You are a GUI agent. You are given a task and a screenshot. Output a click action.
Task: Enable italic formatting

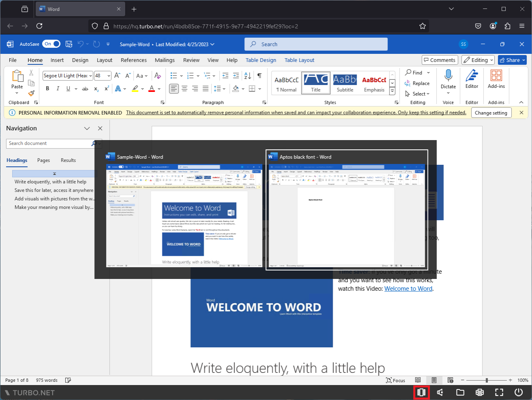tap(57, 88)
